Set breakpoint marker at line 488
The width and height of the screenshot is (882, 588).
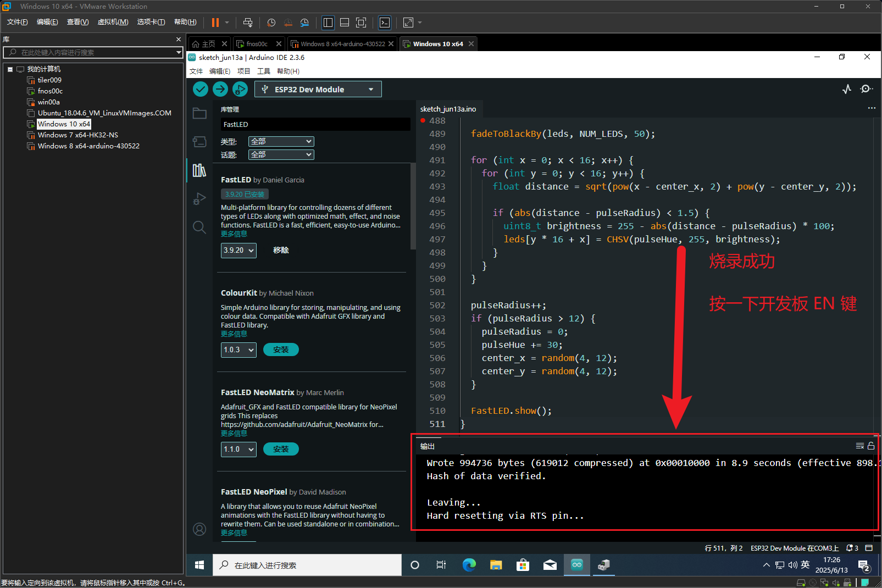pos(423,120)
